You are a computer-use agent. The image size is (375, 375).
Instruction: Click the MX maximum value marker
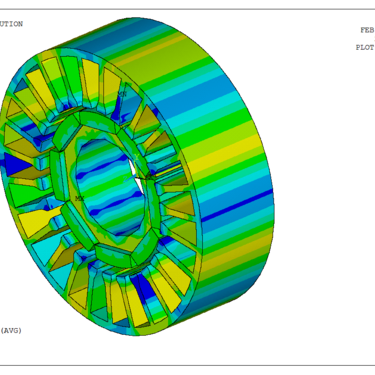80,199
